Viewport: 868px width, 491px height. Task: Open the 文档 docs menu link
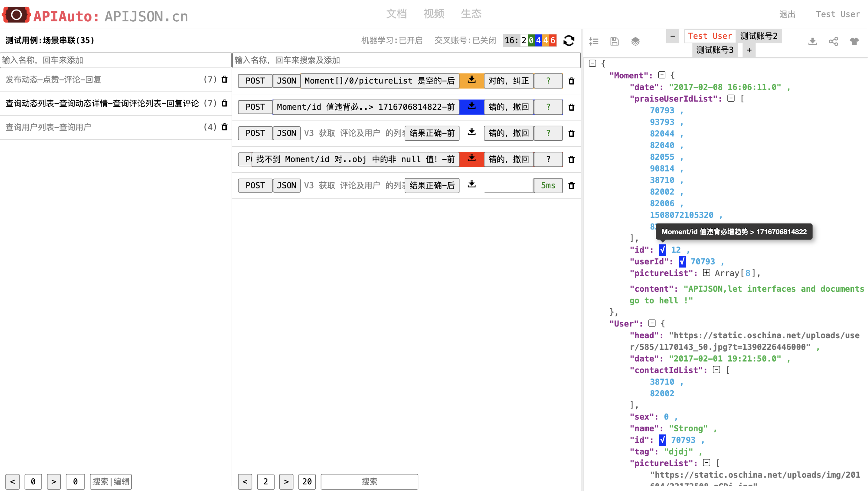(396, 14)
